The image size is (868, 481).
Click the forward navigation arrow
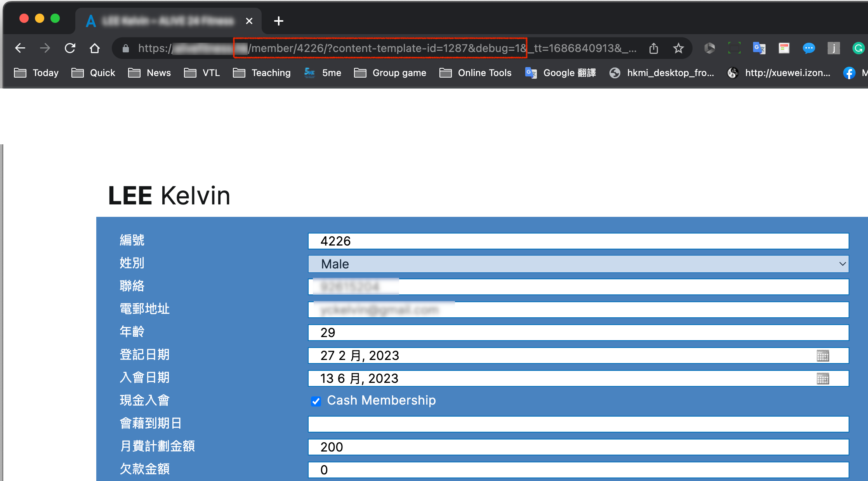[x=45, y=48]
